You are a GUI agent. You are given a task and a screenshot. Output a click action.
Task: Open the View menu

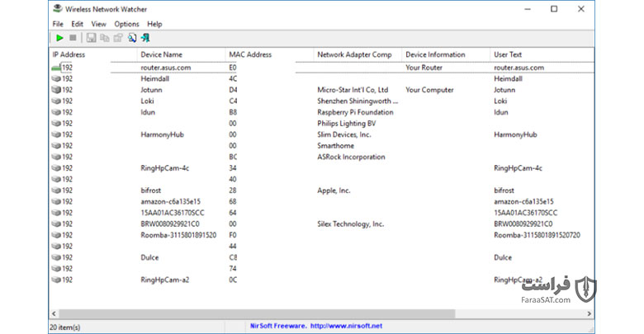[x=98, y=24]
